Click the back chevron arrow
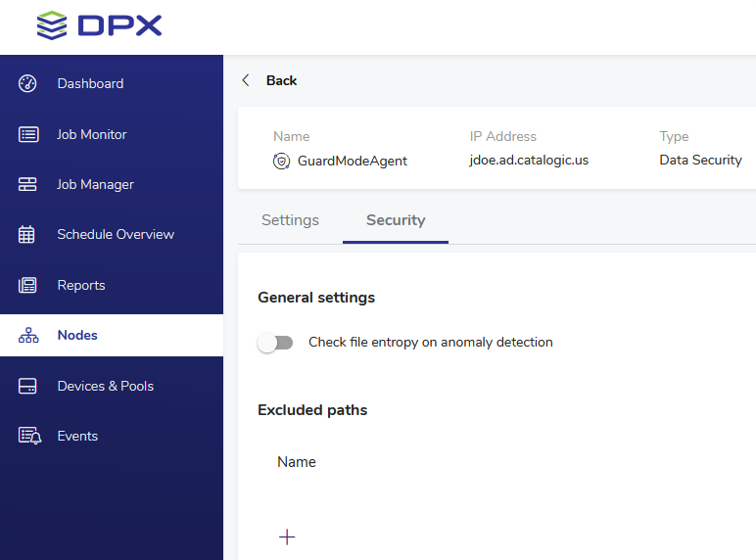756x560 pixels. pos(246,80)
